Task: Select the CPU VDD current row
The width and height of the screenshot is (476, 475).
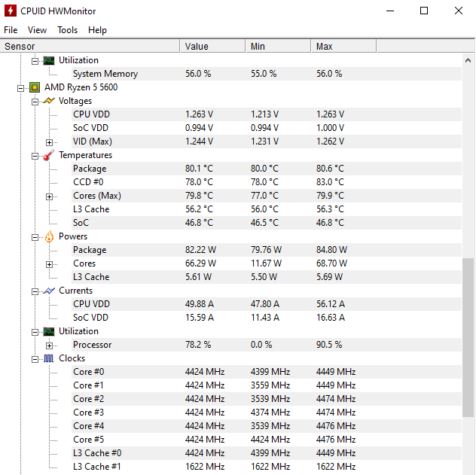Action: coord(267,304)
